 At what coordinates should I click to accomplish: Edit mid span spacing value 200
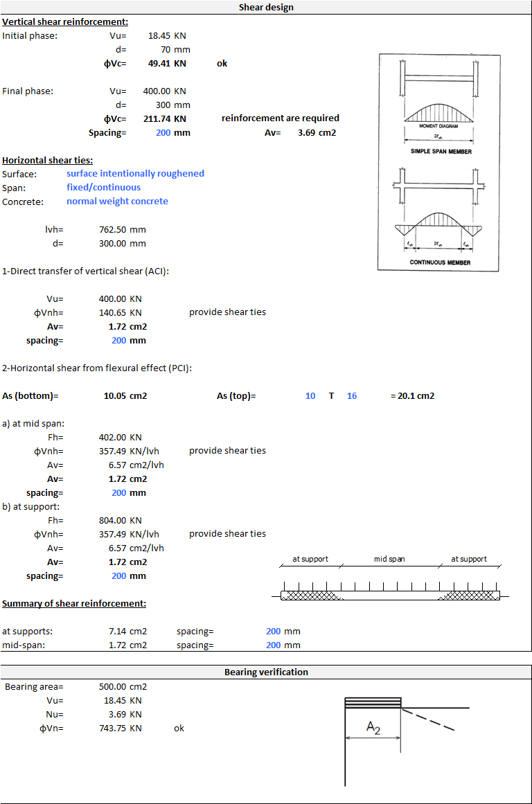pos(119,493)
